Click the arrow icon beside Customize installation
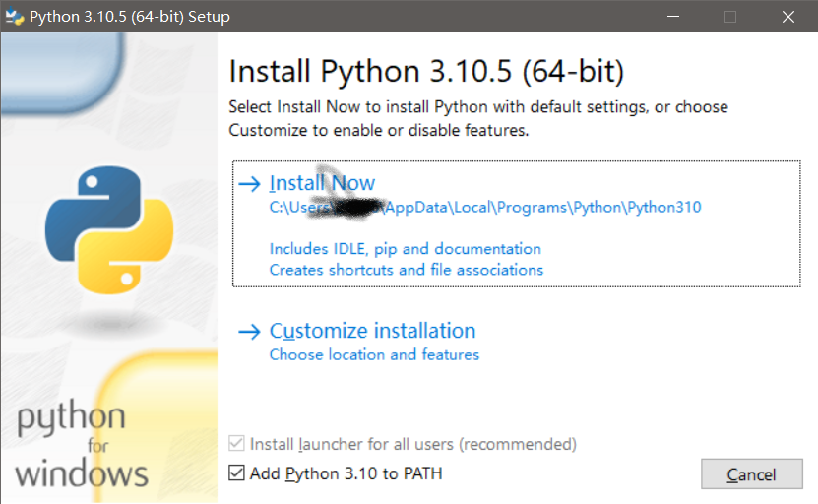This screenshot has width=818, height=504. (x=249, y=332)
